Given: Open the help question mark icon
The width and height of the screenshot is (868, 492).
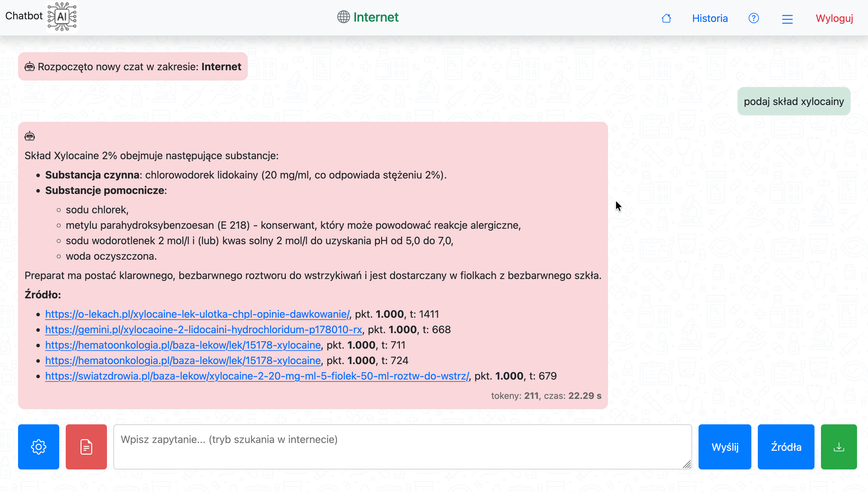Looking at the screenshot, I should pyautogui.click(x=754, y=18).
